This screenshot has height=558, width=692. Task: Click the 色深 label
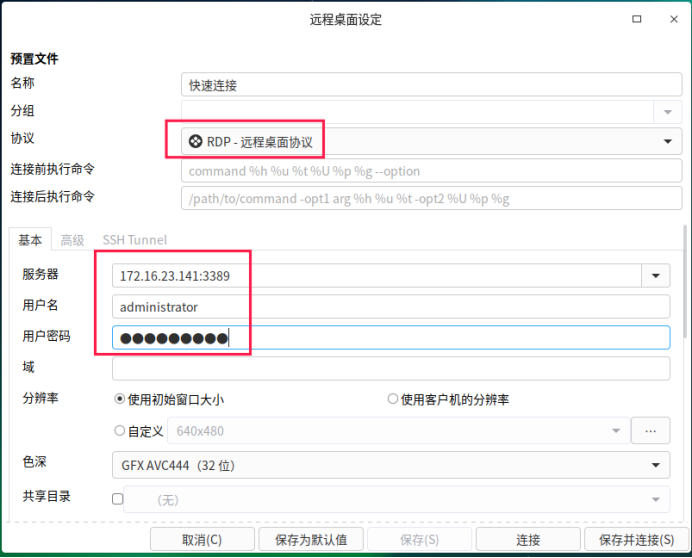coord(34,462)
